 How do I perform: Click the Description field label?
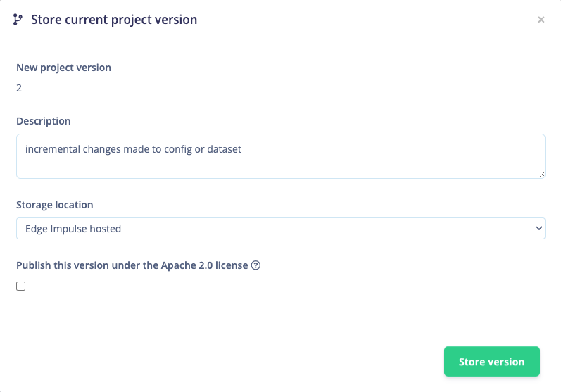click(x=44, y=121)
